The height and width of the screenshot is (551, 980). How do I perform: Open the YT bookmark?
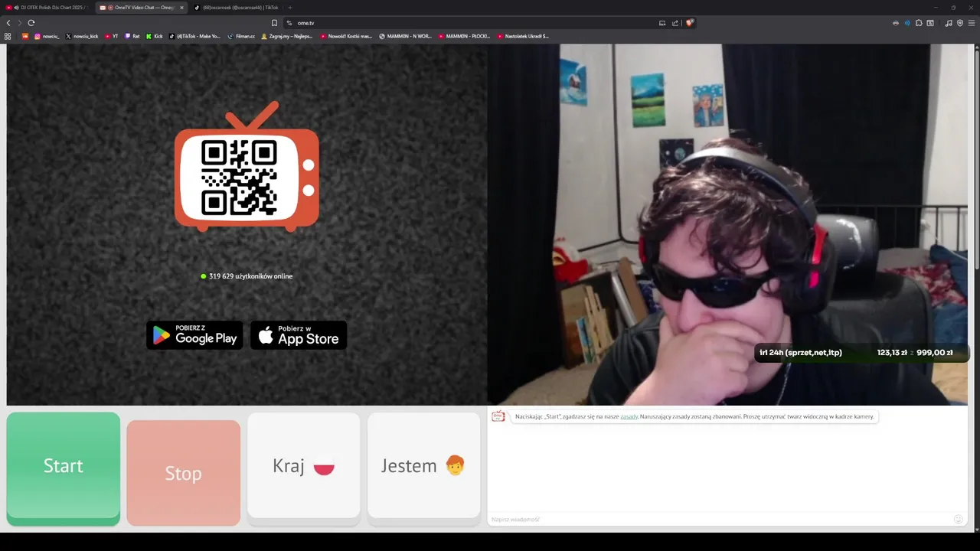(x=111, y=36)
